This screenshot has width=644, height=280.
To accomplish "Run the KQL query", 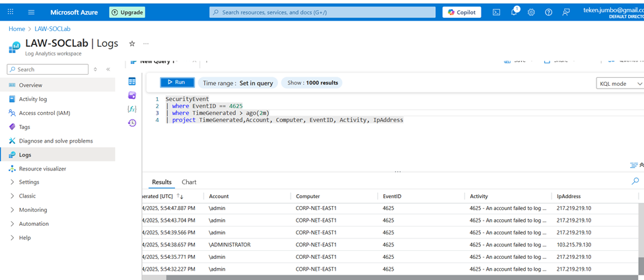I will coord(177,83).
